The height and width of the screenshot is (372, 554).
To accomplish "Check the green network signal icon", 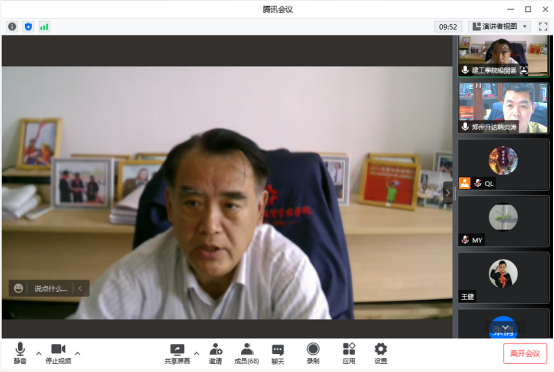I will coord(44,26).
